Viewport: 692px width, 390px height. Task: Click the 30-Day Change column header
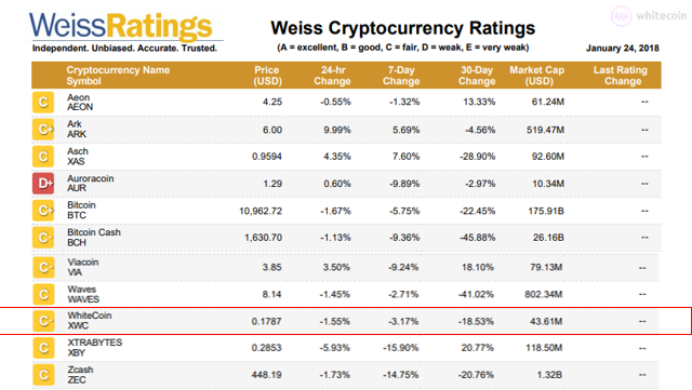coord(477,75)
